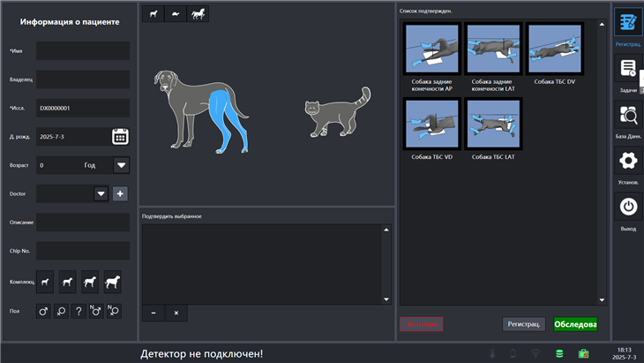Expand the Doctor dropdown list
The image size is (644, 363).
[x=101, y=193]
